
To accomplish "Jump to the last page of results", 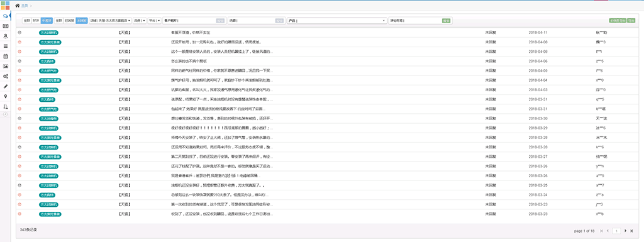I will (x=631, y=231).
